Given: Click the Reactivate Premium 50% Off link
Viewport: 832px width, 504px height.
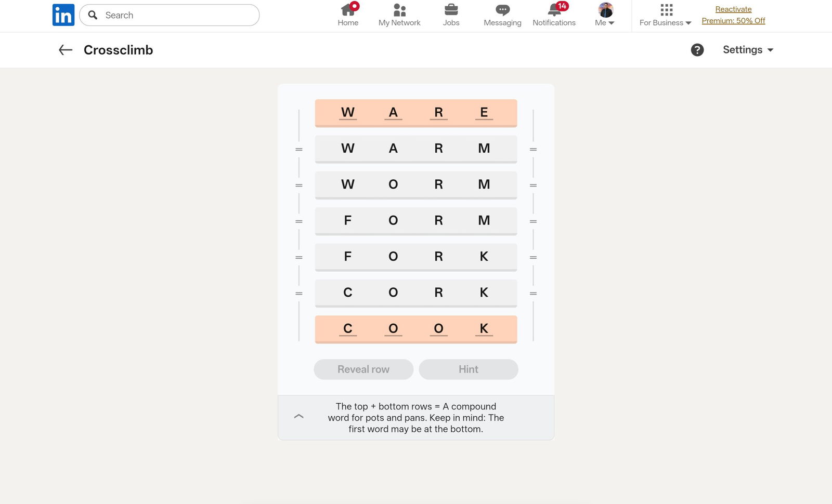Looking at the screenshot, I should [x=733, y=15].
